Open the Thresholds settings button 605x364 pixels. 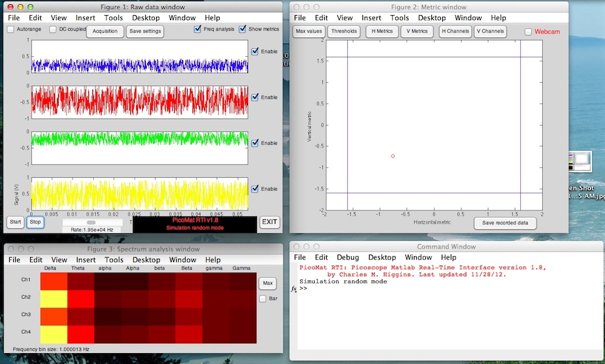tap(344, 31)
